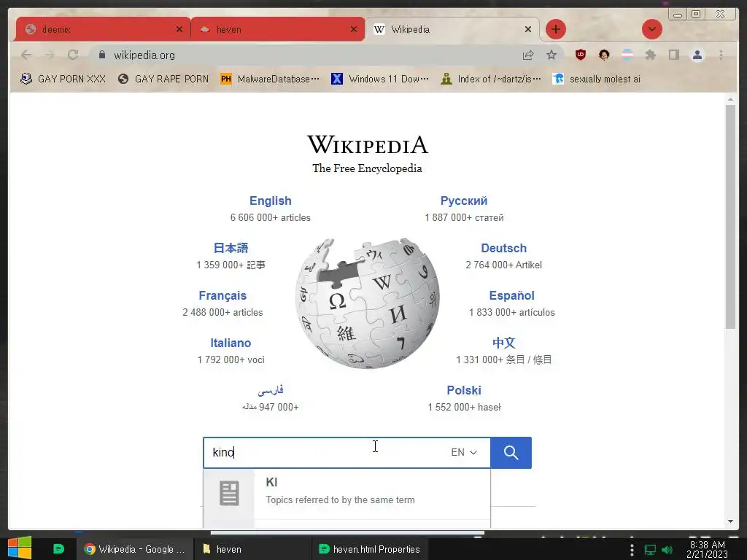Image resolution: width=747 pixels, height=560 pixels.
Task: Bookmark this page with the star icon
Action: coord(551,55)
